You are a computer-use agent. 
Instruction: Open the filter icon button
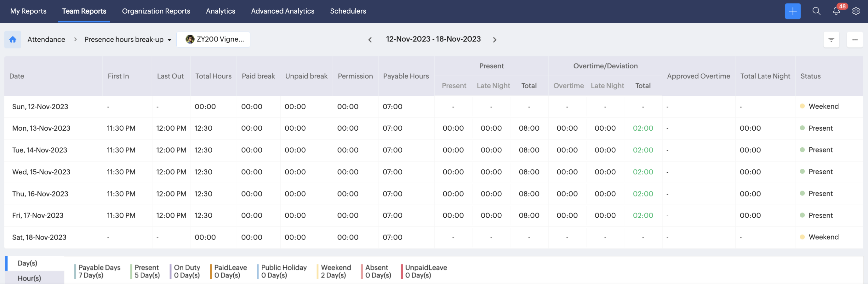[x=831, y=40]
